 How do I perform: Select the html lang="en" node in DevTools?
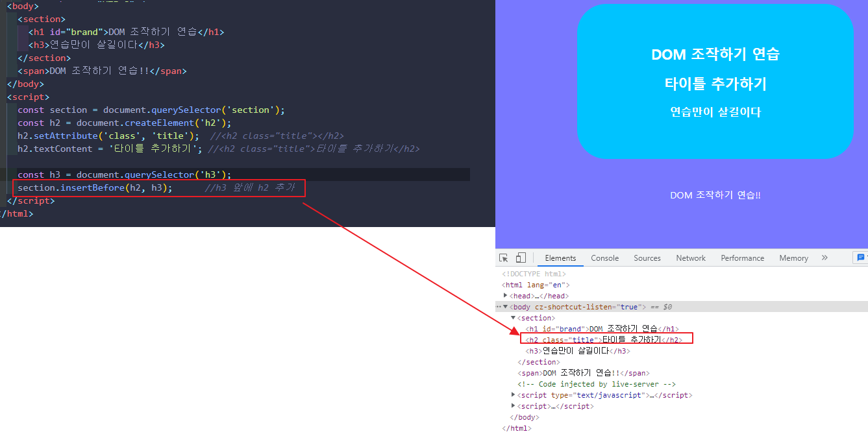click(536, 285)
